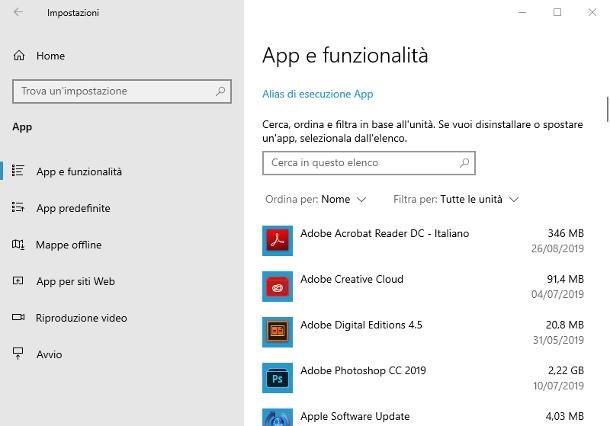Select 'Adobe Acrobat Reader DC - Italiano' entry
This screenshot has height=426, width=610.
coord(423,240)
